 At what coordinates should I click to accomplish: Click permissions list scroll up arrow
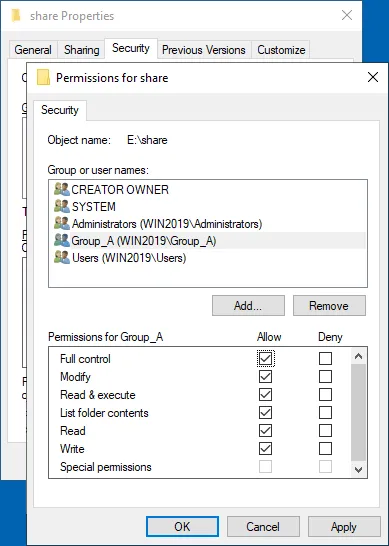[358, 356]
